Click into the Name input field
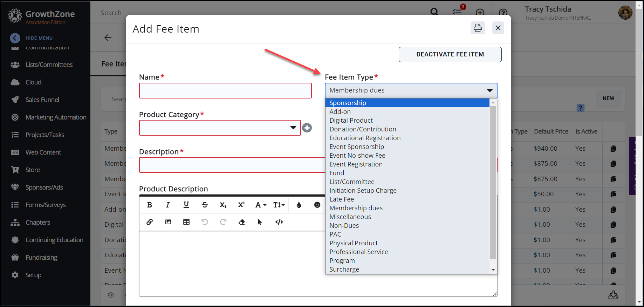This screenshot has height=307, width=644. (x=225, y=91)
